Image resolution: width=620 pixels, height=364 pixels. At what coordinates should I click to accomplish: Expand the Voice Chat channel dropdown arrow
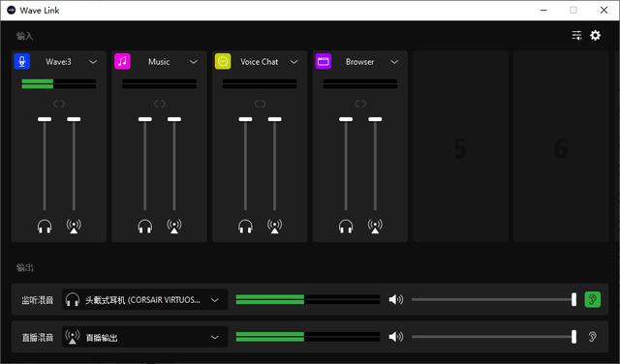click(x=294, y=62)
